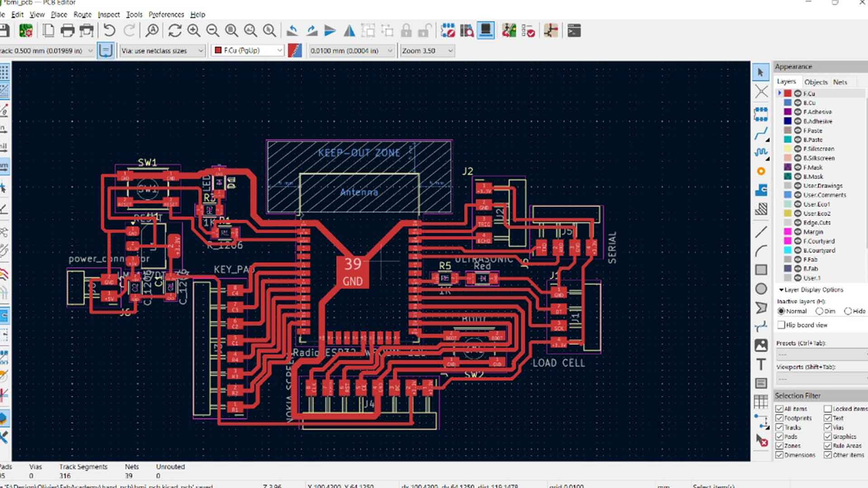Toggle visibility of Edge.Cuts layer

[x=798, y=222]
